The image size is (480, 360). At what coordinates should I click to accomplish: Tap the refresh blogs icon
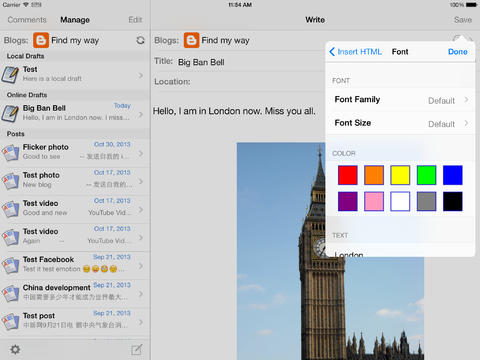tap(140, 40)
